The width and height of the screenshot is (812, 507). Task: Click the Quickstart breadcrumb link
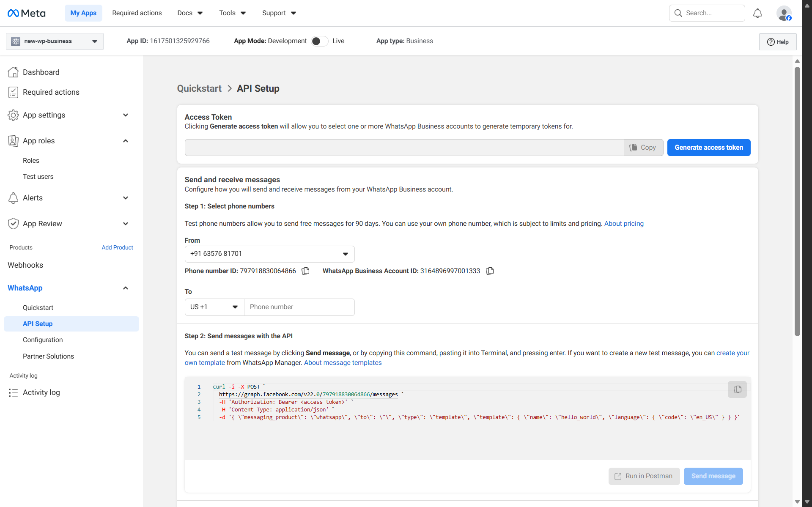199,89
